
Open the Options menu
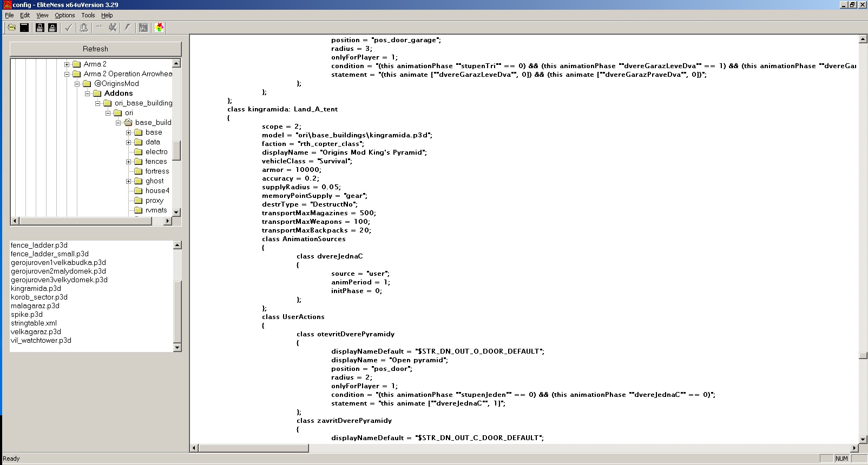(64, 15)
